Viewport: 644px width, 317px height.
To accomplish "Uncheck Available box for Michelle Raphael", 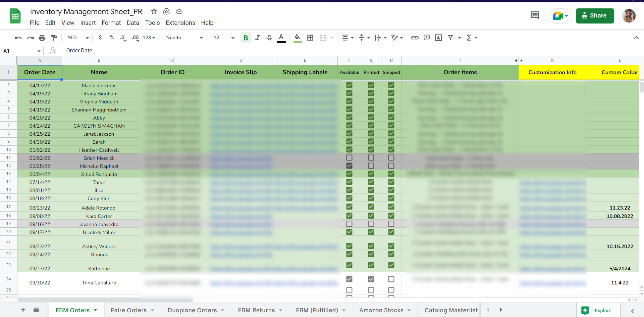I will tap(349, 166).
